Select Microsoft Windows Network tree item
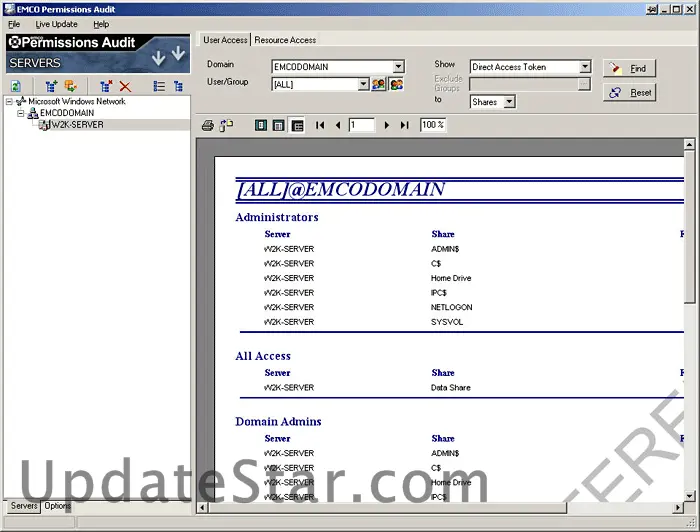The width and height of the screenshot is (700, 532). pyautogui.click(x=77, y=101)
